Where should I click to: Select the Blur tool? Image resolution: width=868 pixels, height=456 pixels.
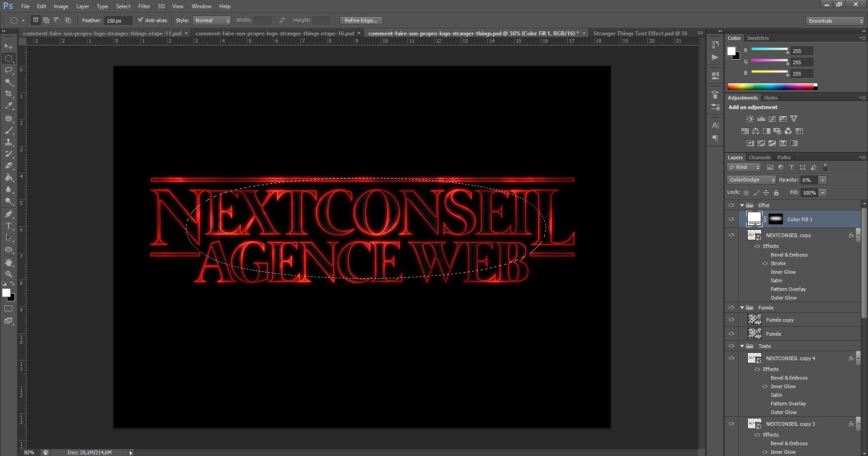coord(9,189)
